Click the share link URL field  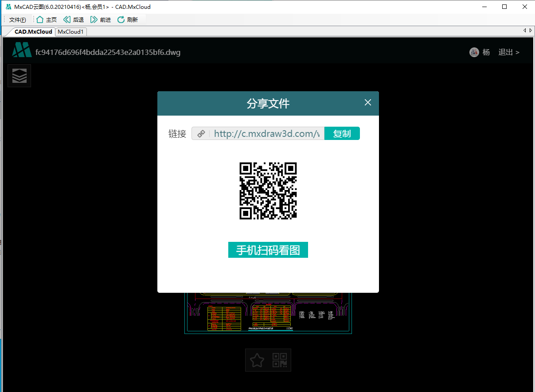tap(267, 134)
